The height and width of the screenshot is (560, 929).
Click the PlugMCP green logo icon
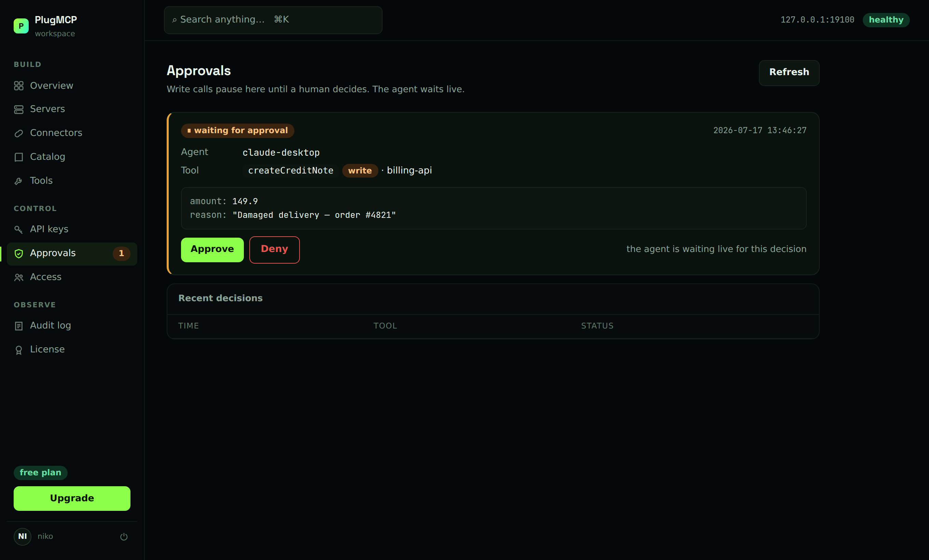tap(21, 26)
